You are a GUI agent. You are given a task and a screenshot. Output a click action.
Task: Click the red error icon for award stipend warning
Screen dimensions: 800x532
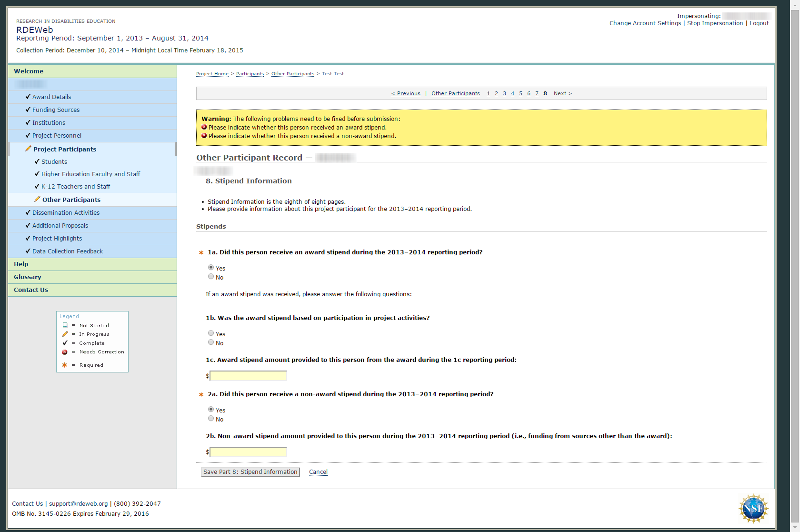204,127
